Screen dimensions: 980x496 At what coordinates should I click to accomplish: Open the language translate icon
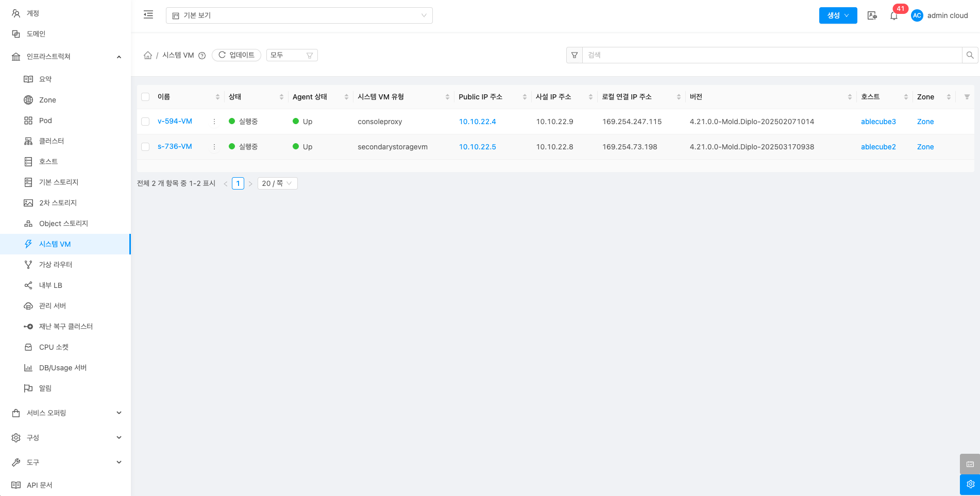[x=872, y=16]
